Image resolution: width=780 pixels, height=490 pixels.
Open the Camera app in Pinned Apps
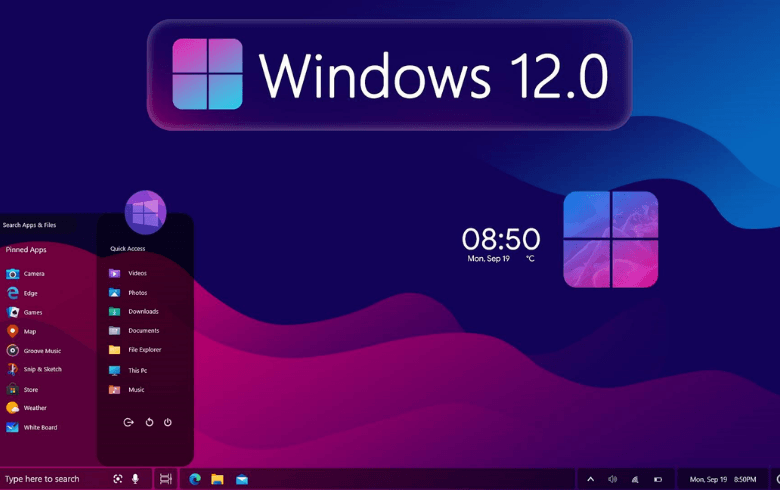click(25, 274)
